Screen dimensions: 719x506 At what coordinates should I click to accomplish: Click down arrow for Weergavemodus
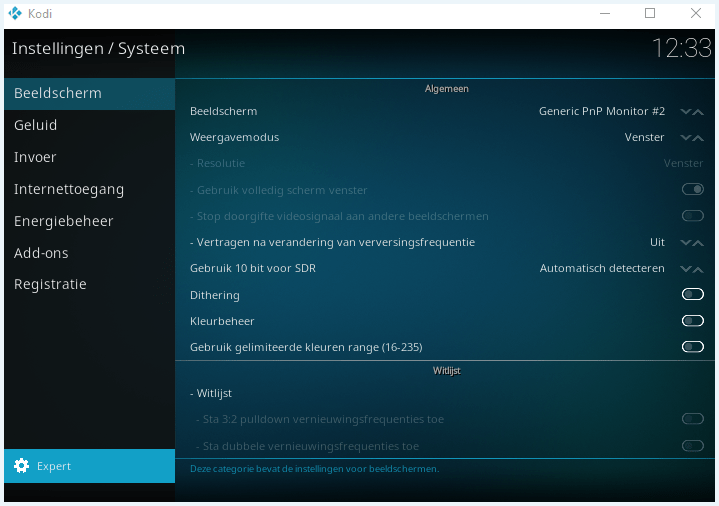686,138
